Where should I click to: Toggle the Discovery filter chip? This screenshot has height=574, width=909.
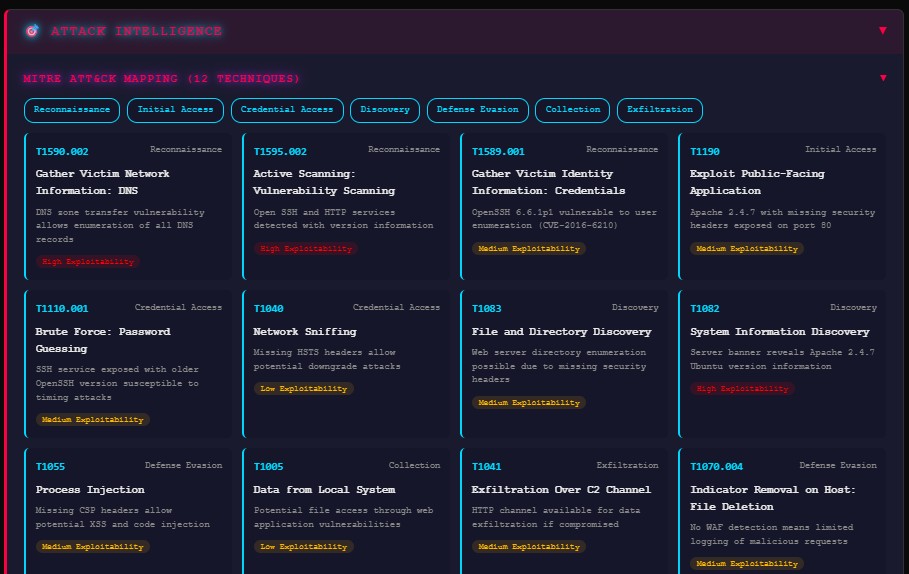(x=385, y=110)
